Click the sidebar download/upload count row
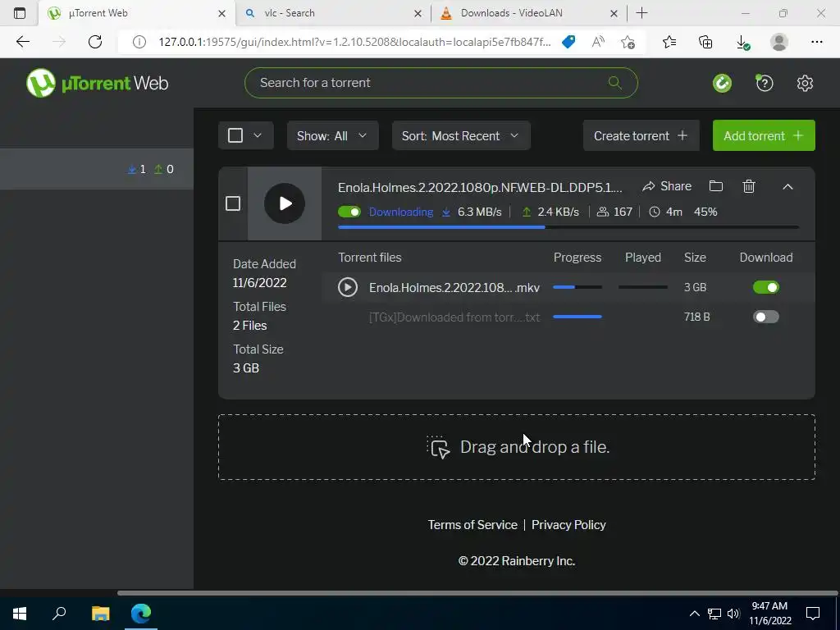 tap(97, 169)
